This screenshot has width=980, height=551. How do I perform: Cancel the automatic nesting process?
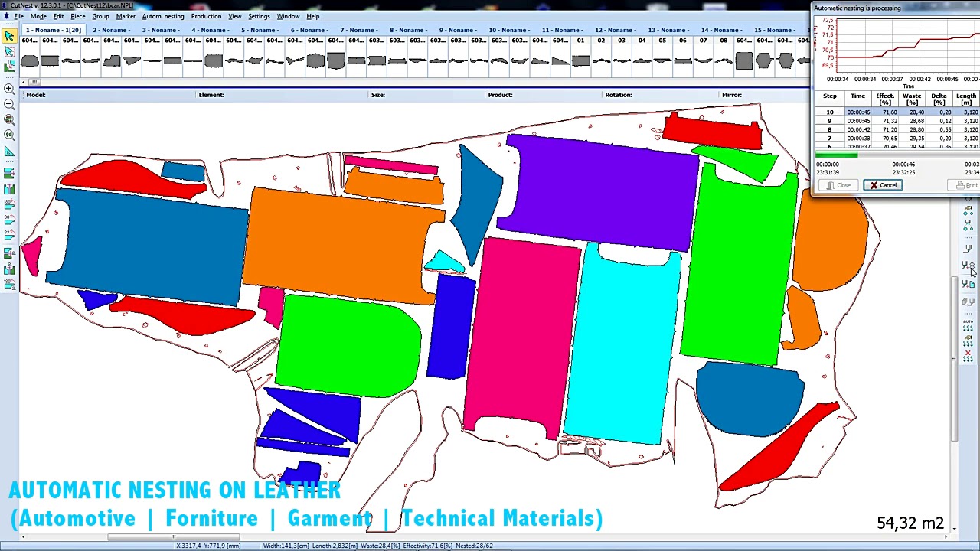pos(883,185)
